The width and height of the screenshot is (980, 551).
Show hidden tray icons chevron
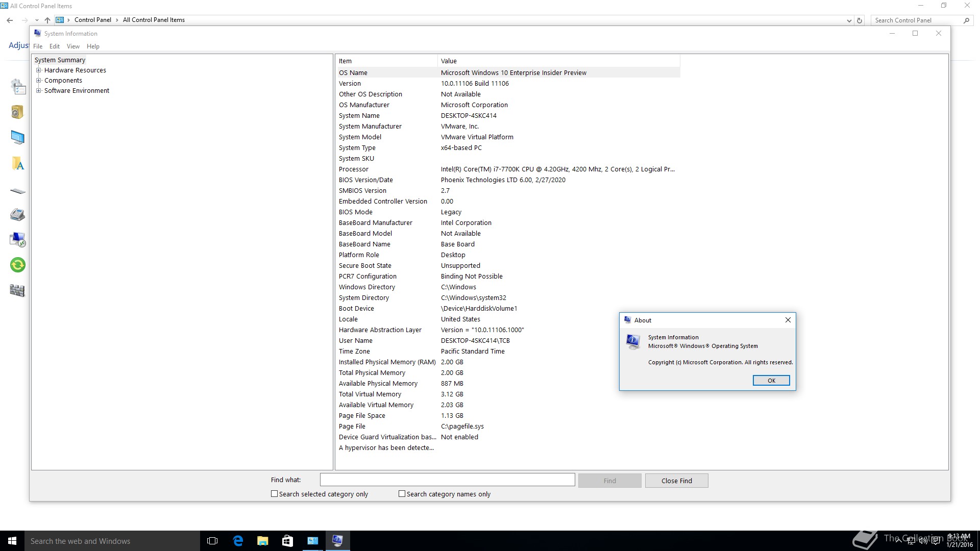pos(898,541)
